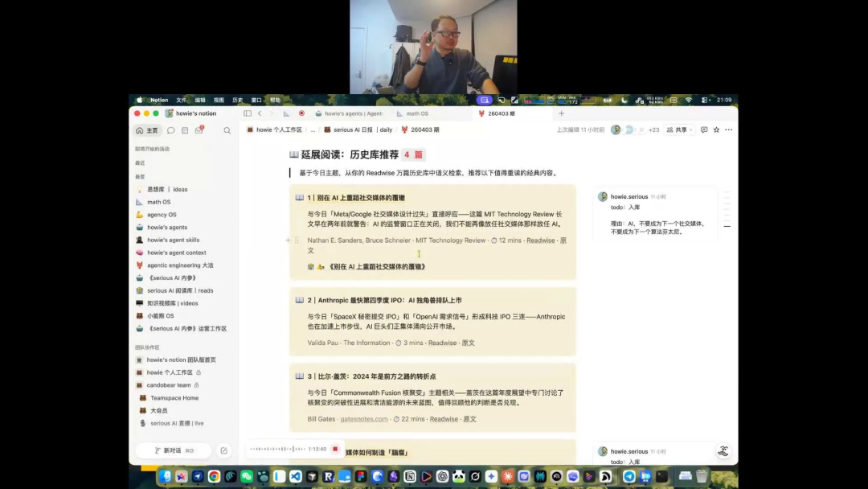Go forward with the right arrow icon

pyautogui.click(x=272, y=113)
